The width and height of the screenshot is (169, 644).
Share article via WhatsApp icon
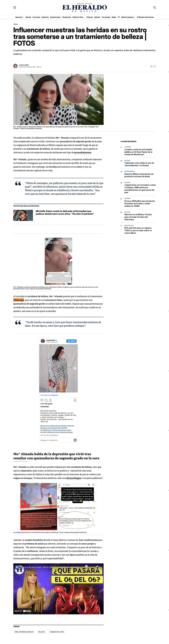point(151,66)
